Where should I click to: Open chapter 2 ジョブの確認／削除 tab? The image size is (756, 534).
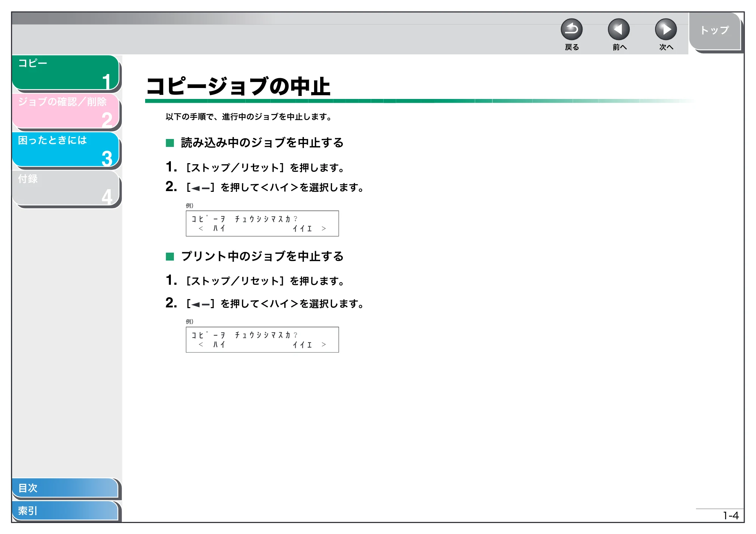(66, 111)
